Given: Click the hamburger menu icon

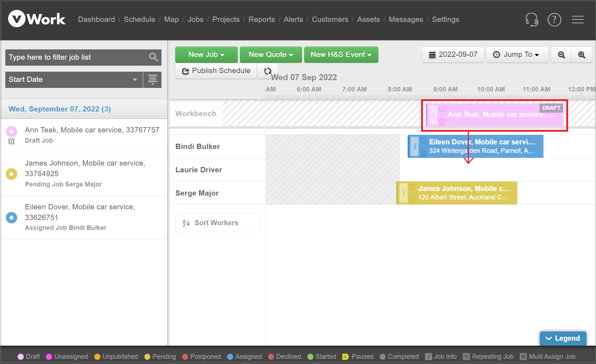Looking at the screenshot, I should coord(578,20).
